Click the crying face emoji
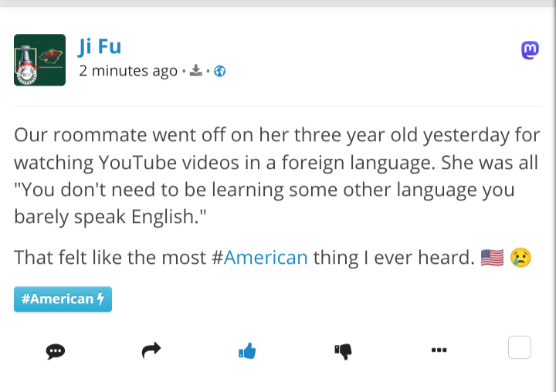 521,257
